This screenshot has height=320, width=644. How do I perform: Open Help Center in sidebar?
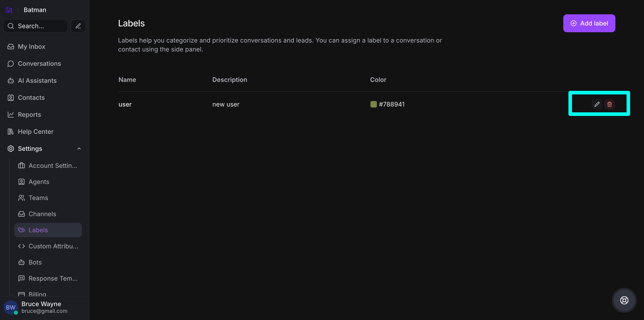pyautogui.click(x=36, y=132)
